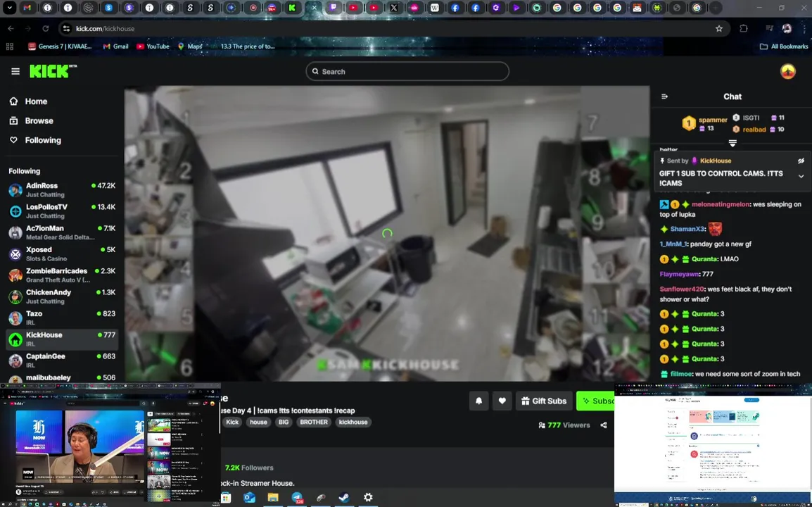Click meloneatingmelon username in chat

(721, 204)
